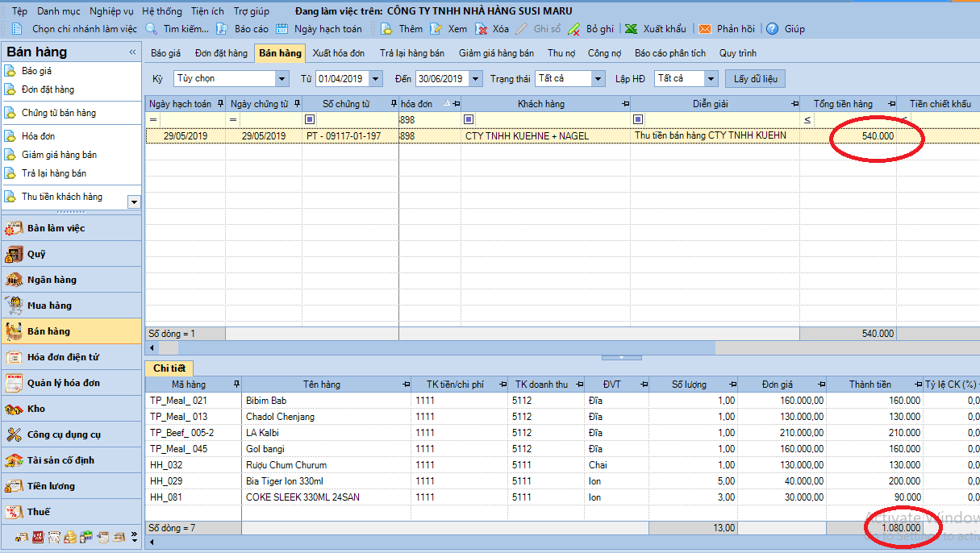The height and width of the screenshot is (553, 980).
Task: Click Bỏ ghi to unpost the voucher
Action: coord(590,29)
